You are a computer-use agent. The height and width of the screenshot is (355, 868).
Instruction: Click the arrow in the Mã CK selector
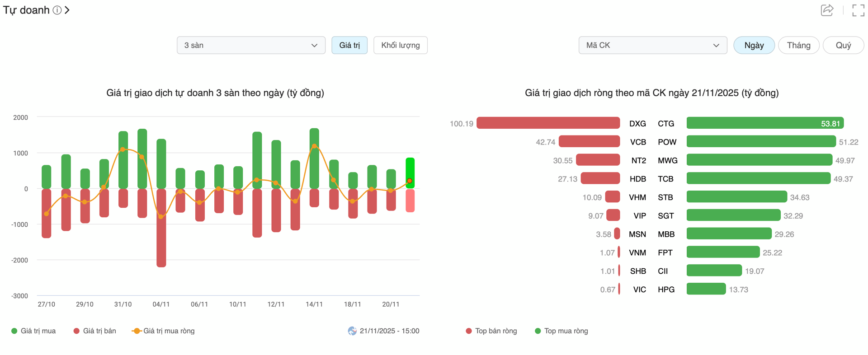click(716, 45)
